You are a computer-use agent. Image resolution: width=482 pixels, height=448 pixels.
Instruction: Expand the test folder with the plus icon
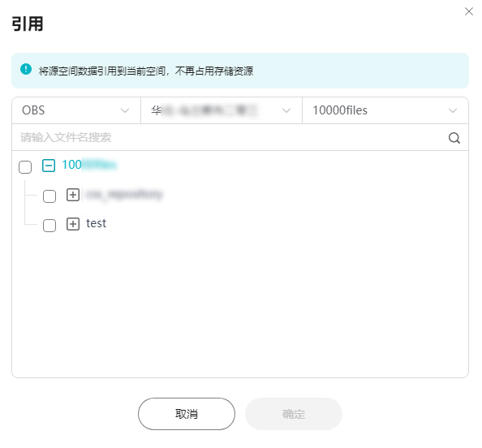(x=73, y=224)
